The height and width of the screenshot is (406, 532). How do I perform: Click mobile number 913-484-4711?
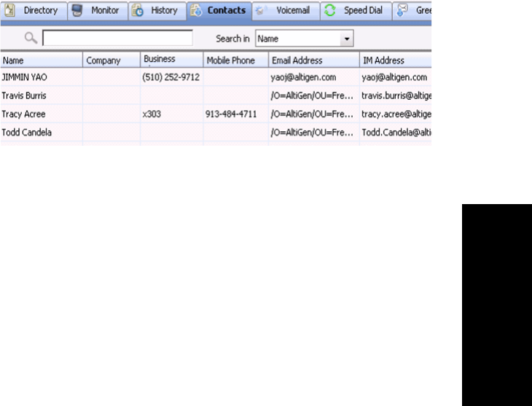point(231,114)
